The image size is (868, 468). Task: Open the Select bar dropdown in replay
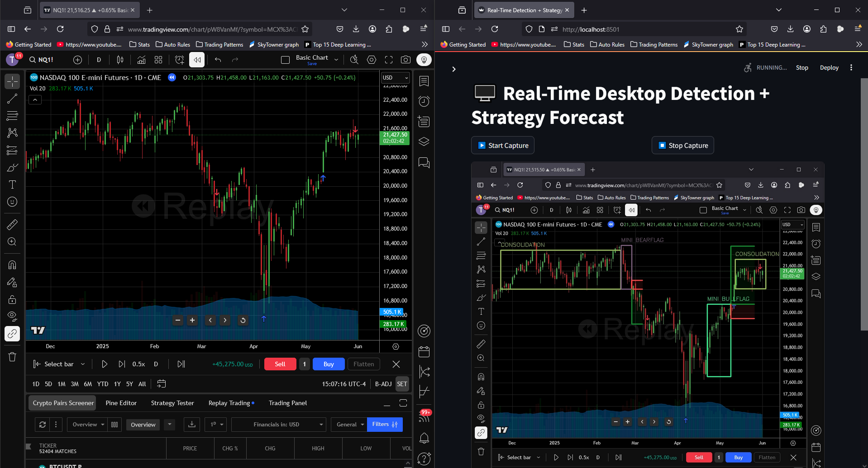coord(59,364)
